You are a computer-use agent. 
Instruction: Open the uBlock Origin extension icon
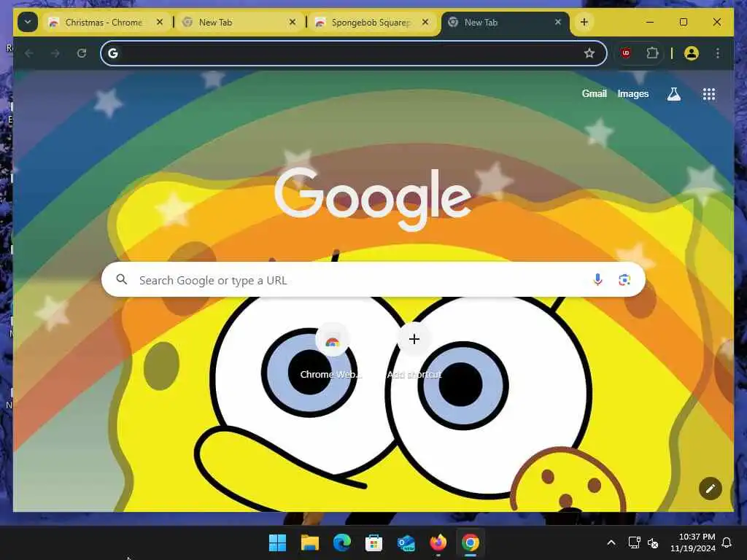(626, 53)
